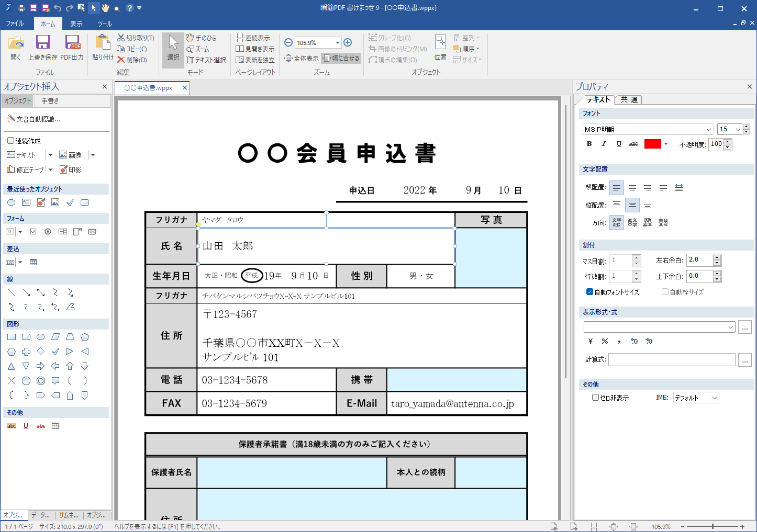Switch to the ツール ribbon tab

[105, 24]
